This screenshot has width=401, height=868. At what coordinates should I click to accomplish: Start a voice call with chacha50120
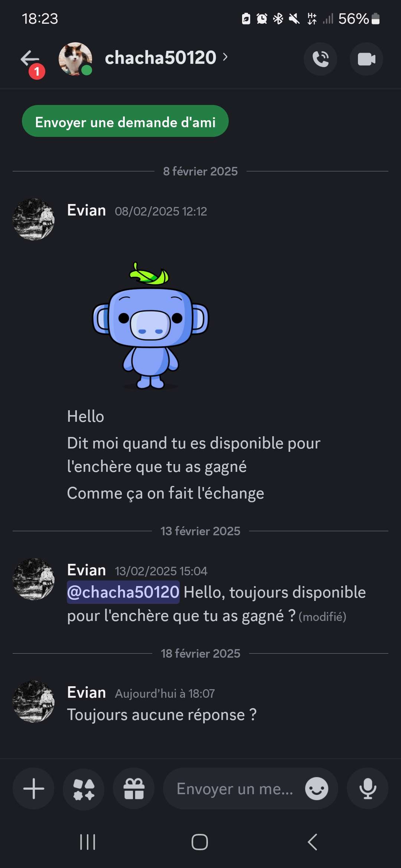320,59
